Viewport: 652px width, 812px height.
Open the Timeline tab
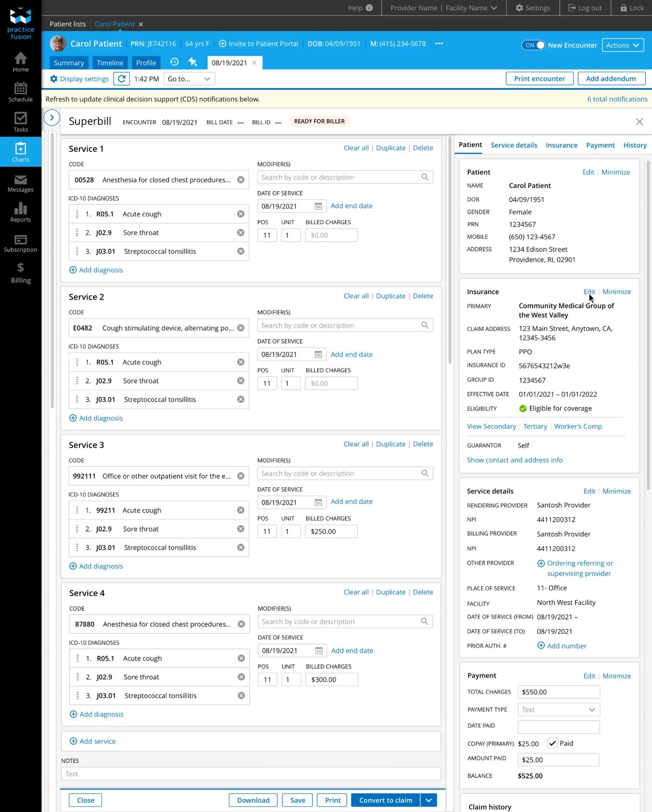point(110,63)
